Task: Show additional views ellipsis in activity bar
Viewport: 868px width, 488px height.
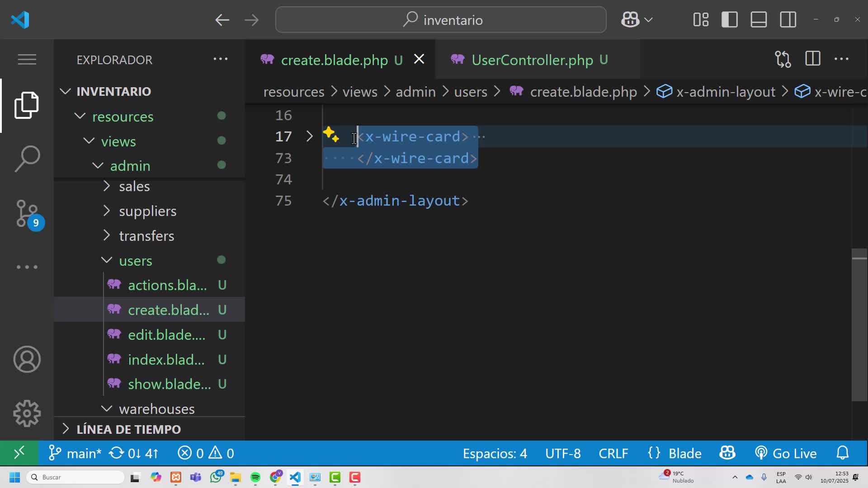Action: pos(27,267)
